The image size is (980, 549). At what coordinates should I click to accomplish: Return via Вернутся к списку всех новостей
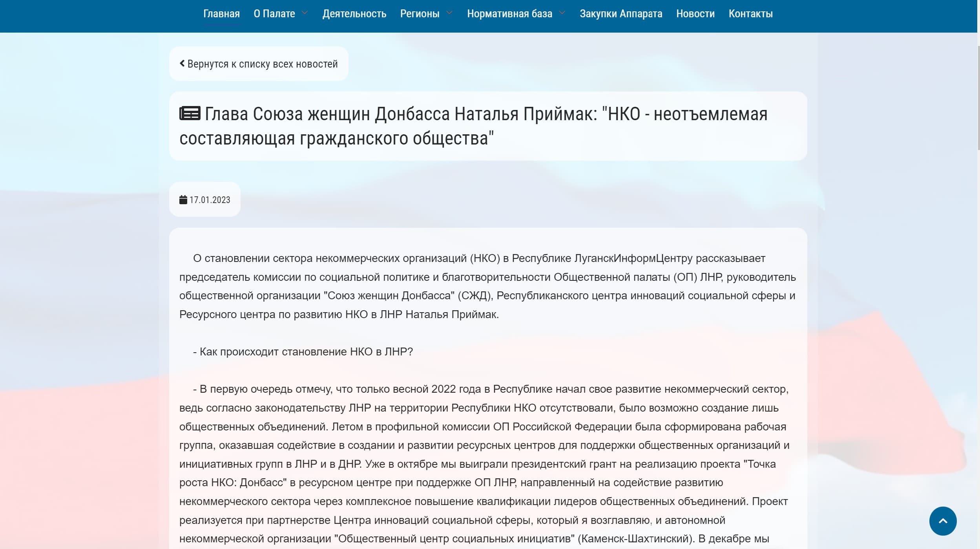pos(259,64)
